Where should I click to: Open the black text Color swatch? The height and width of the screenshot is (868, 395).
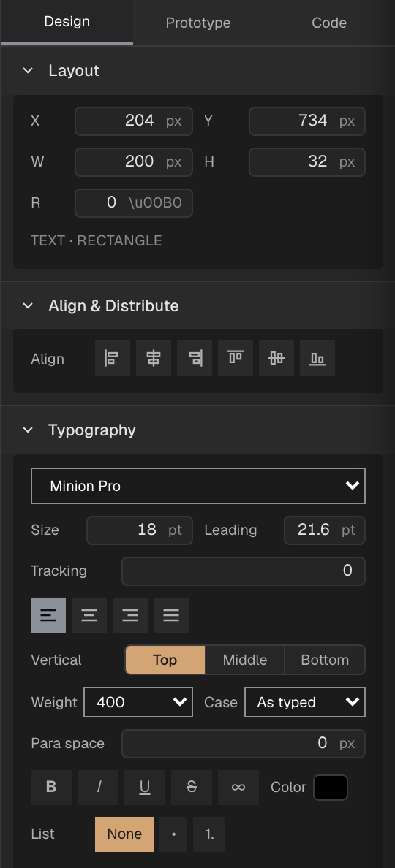pos(331,787)
